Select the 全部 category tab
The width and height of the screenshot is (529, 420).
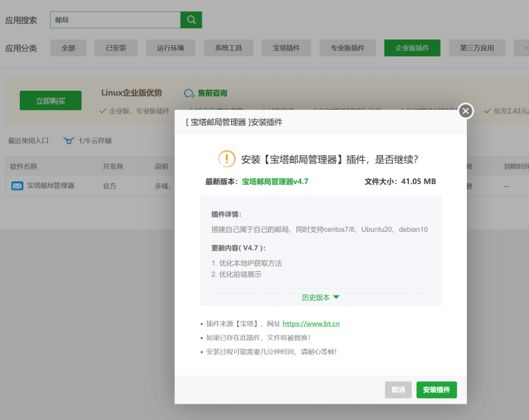tap(68, 48)
